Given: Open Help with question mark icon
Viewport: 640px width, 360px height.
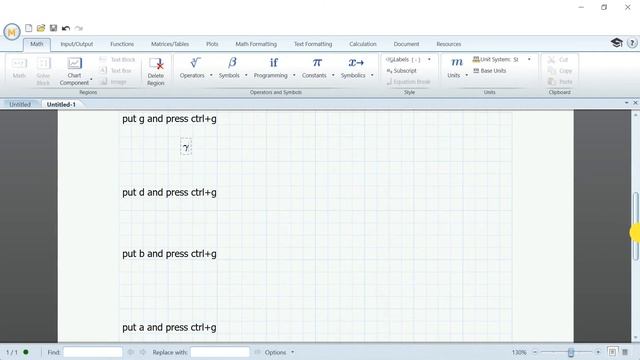Looking at the screenshot, I should (x=632, y=43).
